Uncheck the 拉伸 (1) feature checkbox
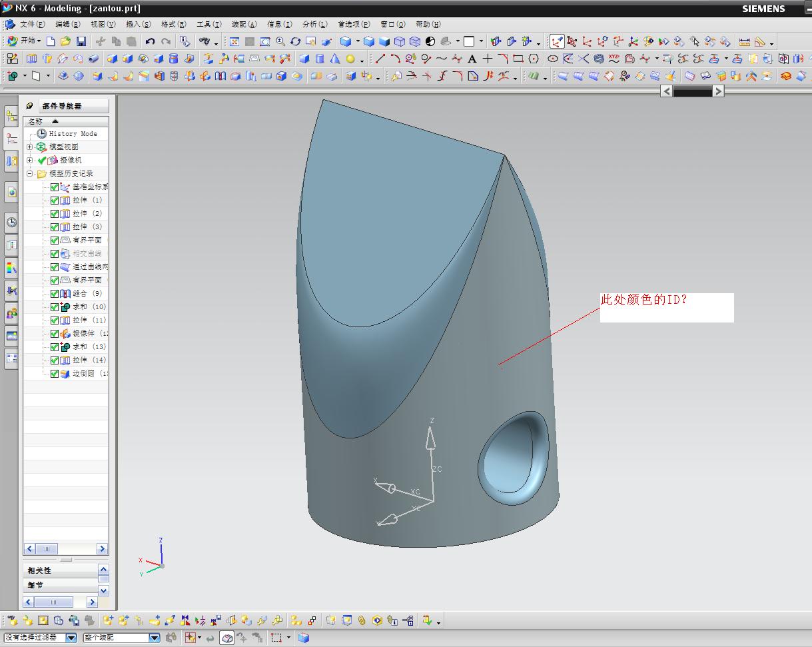 tap(55, 201)
